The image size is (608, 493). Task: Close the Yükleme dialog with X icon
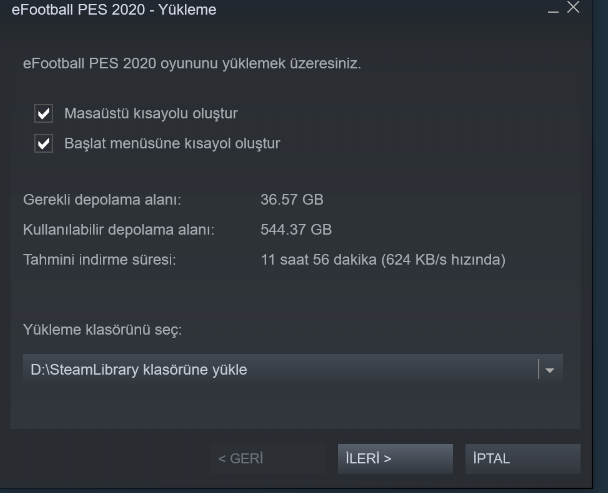(573, 7)
